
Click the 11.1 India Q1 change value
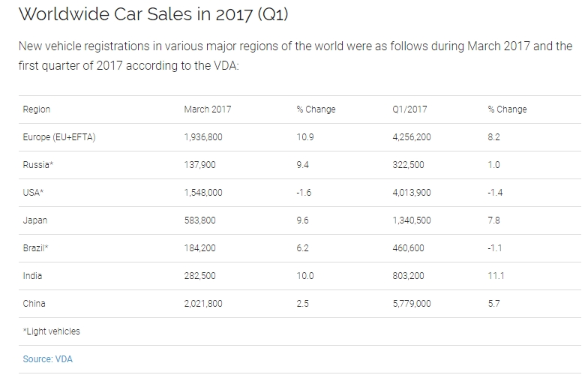[x=496, y=276]
